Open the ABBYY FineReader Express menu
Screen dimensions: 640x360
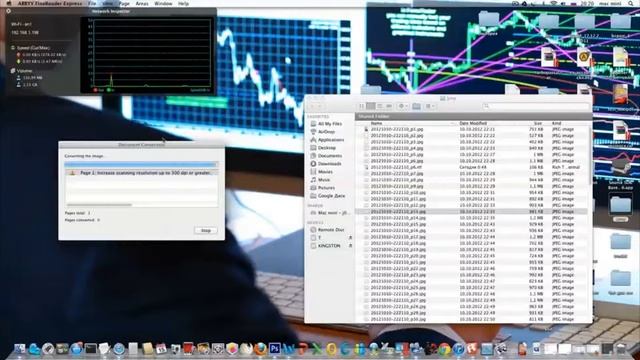50,3
